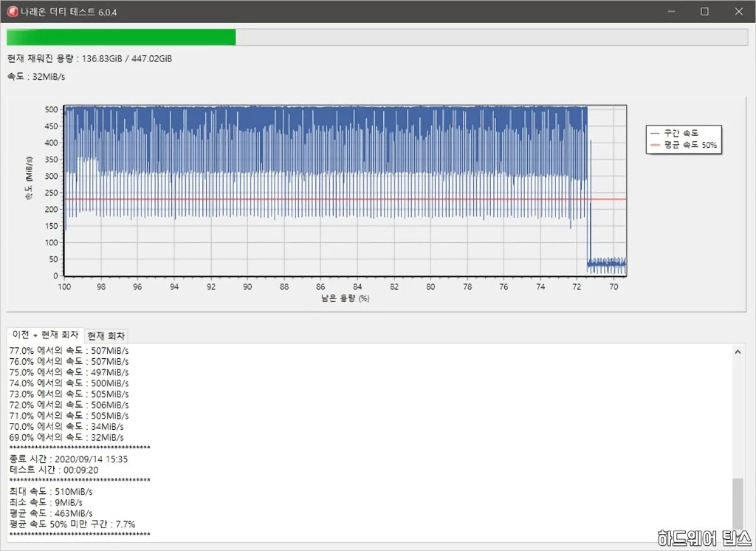The image size is (756, 551).
Task: Click the 남은 용량 (%) axis label
Action: coord(346,298)
